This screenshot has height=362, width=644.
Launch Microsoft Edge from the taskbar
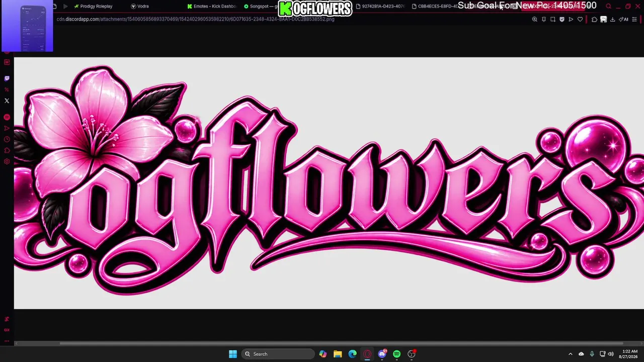[x=352, y=354]
